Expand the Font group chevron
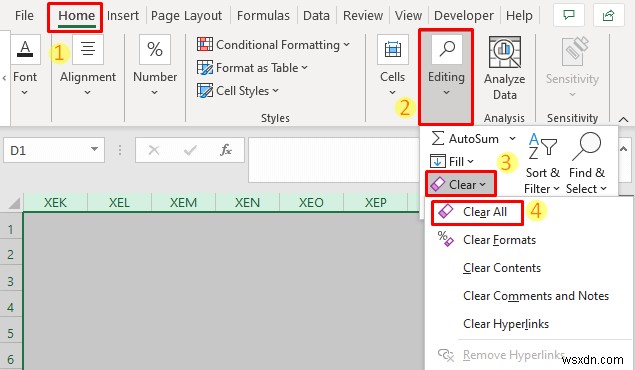635x370 pixels. coord(25,93)
